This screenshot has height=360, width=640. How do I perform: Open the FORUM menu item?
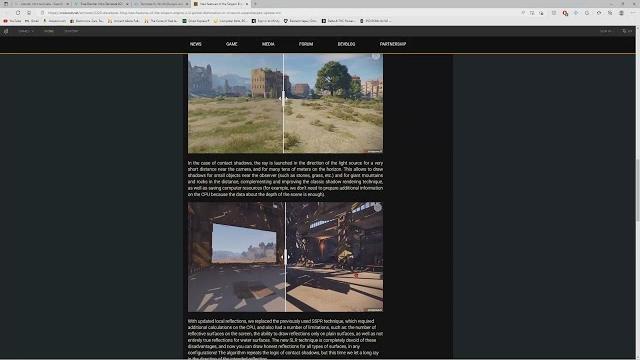coord(306,44)
